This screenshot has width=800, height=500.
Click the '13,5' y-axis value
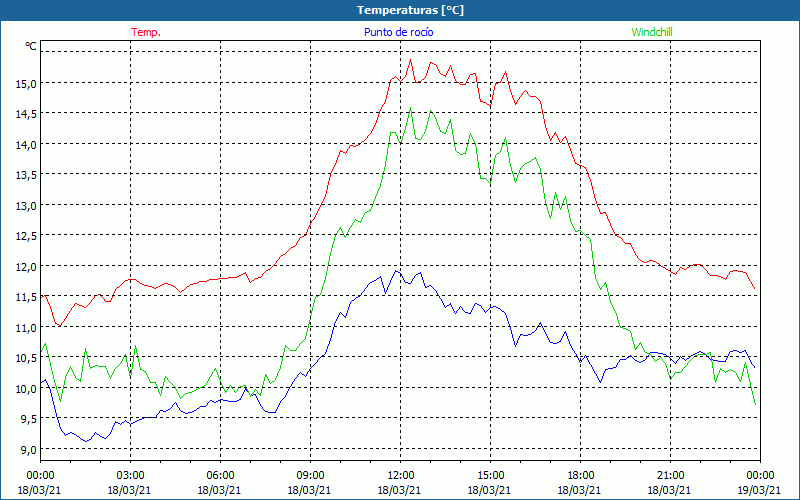click(x=26, y=176)
